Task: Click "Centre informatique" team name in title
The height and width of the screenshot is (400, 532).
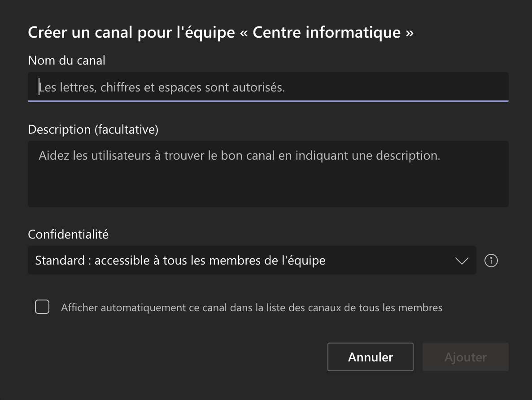Action: [327, 33]
